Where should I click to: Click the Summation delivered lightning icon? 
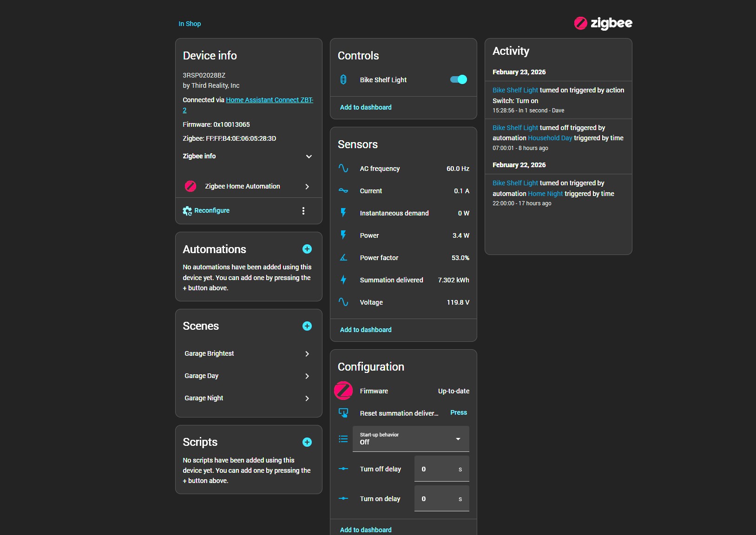click(x=343, y=280)
